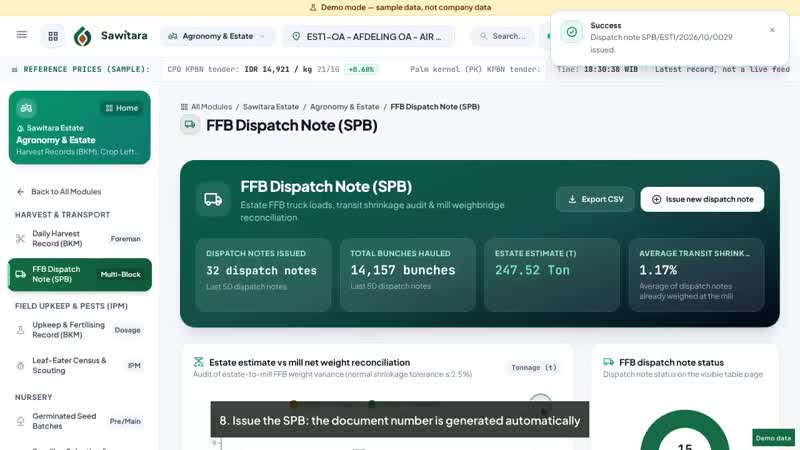Expand the Agronomy & Estate module dropdown
800x450 pixels.
click(x=217, y=36)
